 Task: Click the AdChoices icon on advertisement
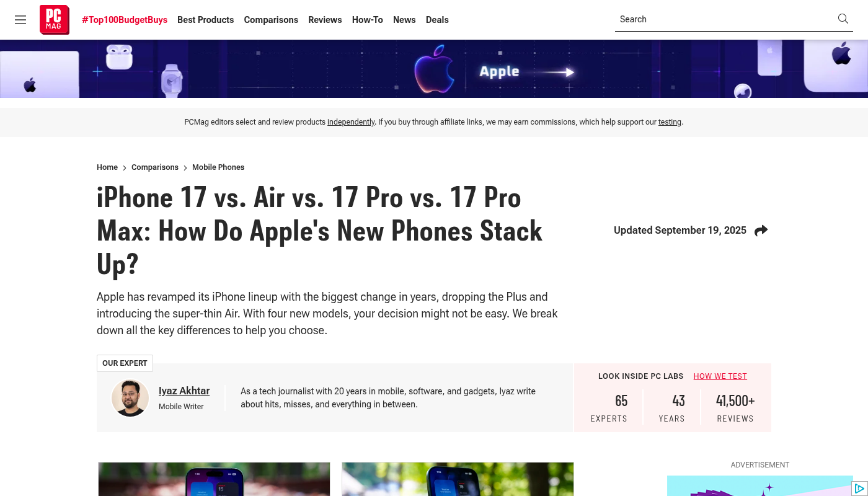(859, 489)
